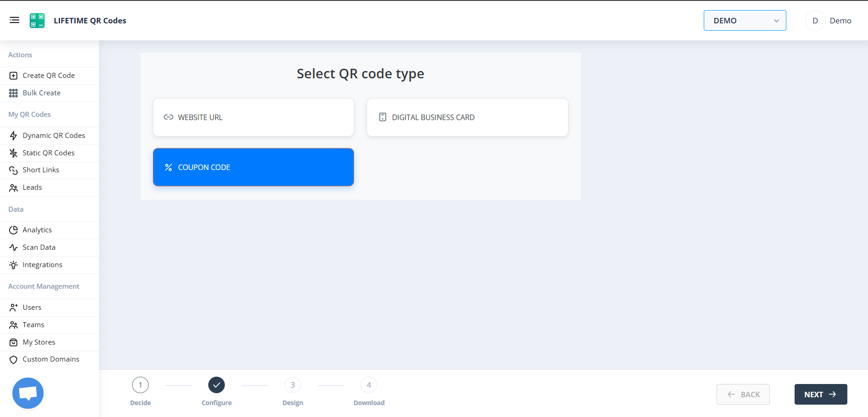Image resolution: width=868 pixels, height=417 pixels.
Task: Jump to the Design step
Action: click(292, 385)
